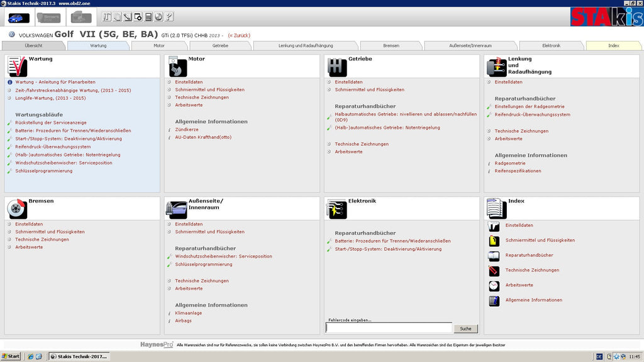The image size is (644, 362).
Task: Select the Arbeitswerte clock icon in Index
Action: (x=494, y=286)
